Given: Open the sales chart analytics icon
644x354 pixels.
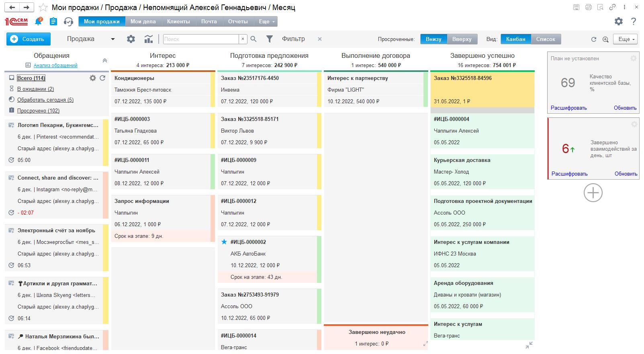Looking at the screenshot, I should tap(149, 39).
